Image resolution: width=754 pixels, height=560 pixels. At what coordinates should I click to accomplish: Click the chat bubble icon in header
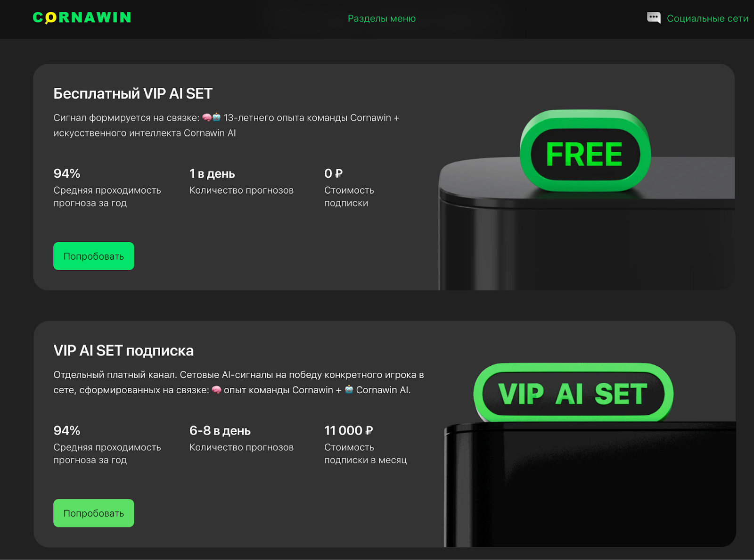pos(654,18)
